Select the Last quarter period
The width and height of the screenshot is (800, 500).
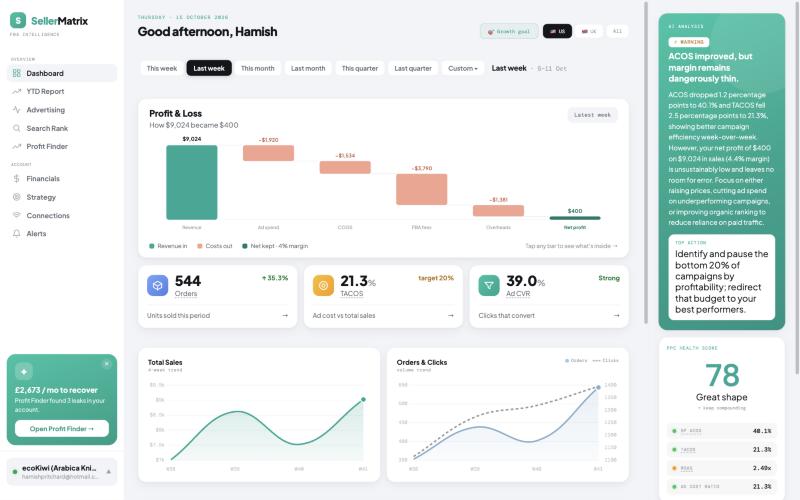click(413, 68)
